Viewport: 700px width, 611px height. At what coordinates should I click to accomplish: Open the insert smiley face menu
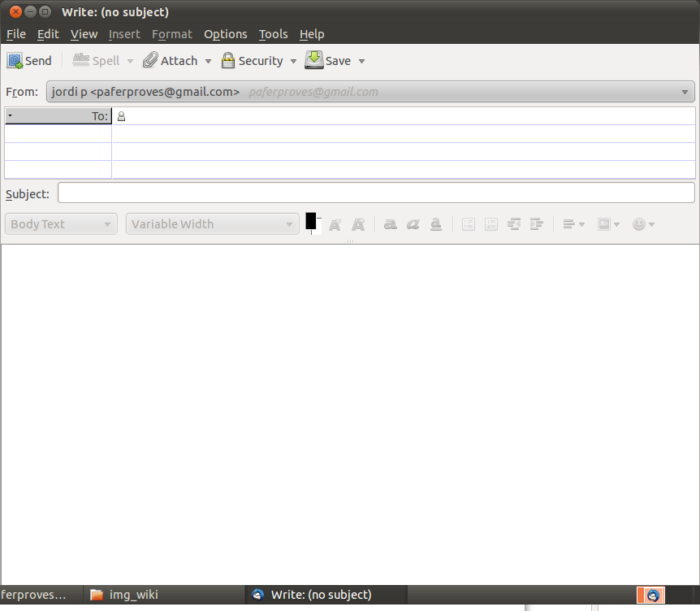pyautogui.click(x=643, y=224)
